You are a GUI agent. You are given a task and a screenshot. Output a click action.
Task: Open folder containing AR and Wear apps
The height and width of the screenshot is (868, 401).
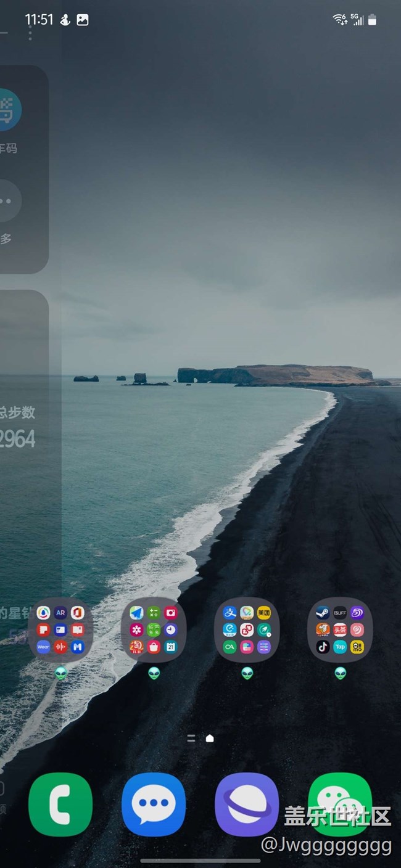pyautogui.click(x=60, y=629)
